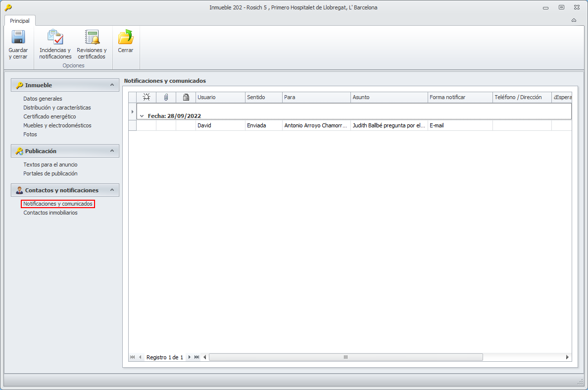Screen dimensions: 588x390
Task: Collapse the Inmueble sidebar section
Action: click(112, 85)
